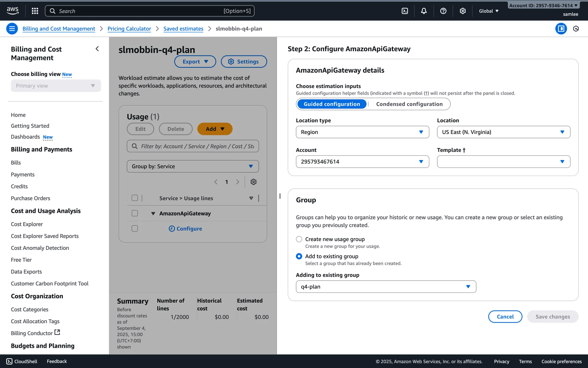Switch to the Condensed configuration tab
Screen dimensions: 588x368
(x=409, y=104)
